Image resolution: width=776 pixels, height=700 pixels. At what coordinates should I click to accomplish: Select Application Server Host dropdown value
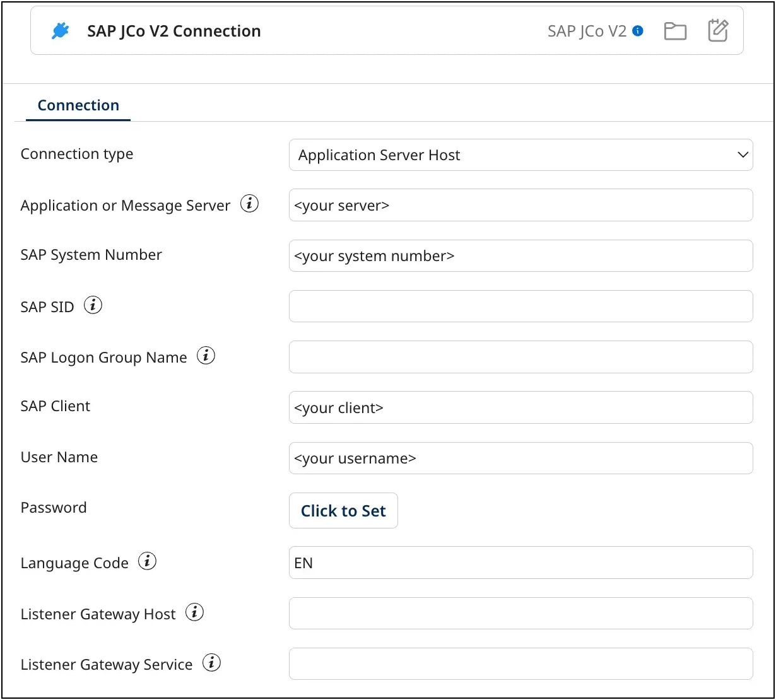point(520,155)
